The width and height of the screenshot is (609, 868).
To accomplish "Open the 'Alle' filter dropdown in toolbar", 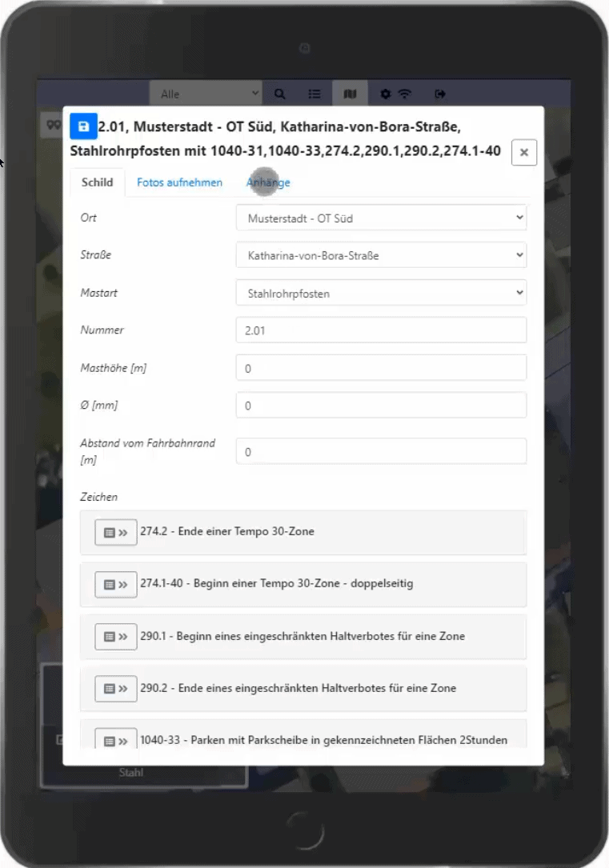I will pos(206,94).
